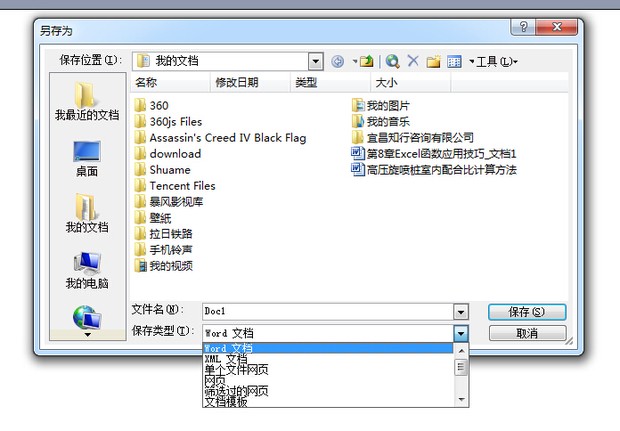Choose XML 文档 from type list
The height and width of the screenshot is (431, 620).
pos(226,359)
